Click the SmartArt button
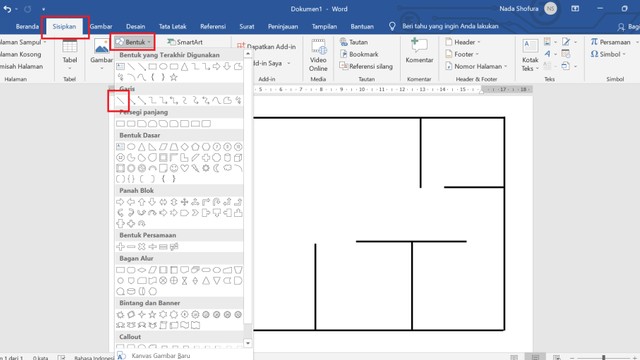The height and width of the screenshot is (360, 640). 185,42
